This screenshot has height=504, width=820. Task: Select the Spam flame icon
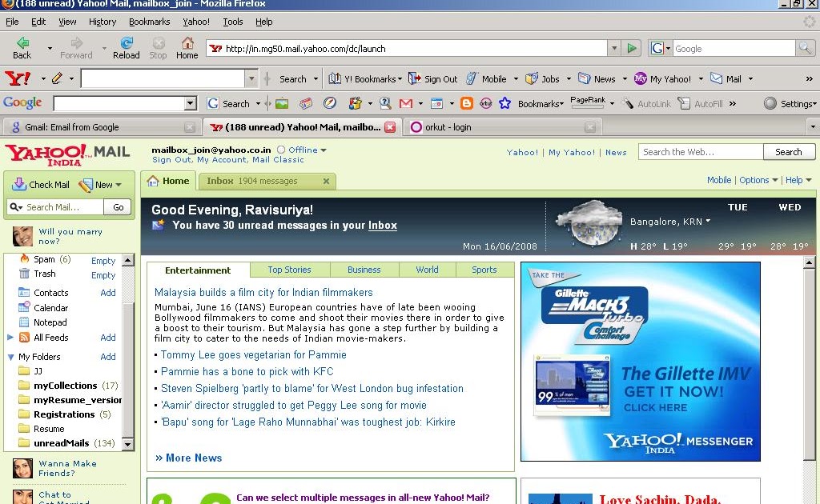coord(24,258)
